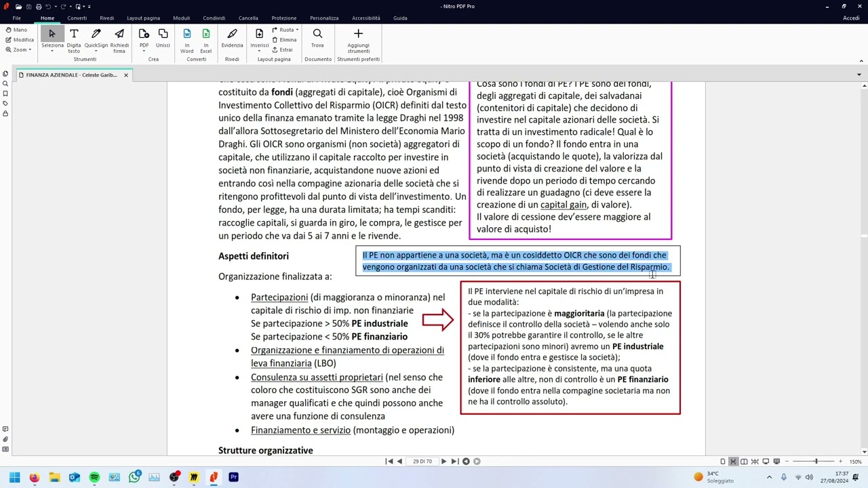Expand the Inserisci dropdown arrow
The image size is (868, 488).
pos(259,51)
